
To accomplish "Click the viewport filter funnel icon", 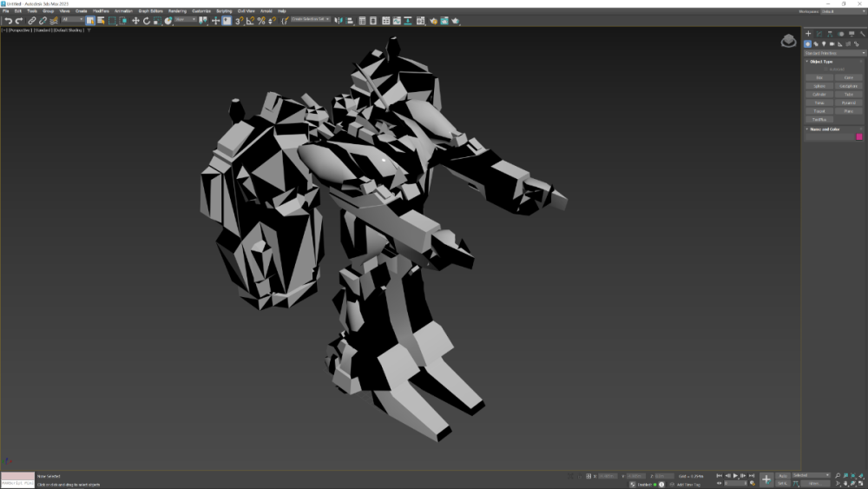I will 89,30.
